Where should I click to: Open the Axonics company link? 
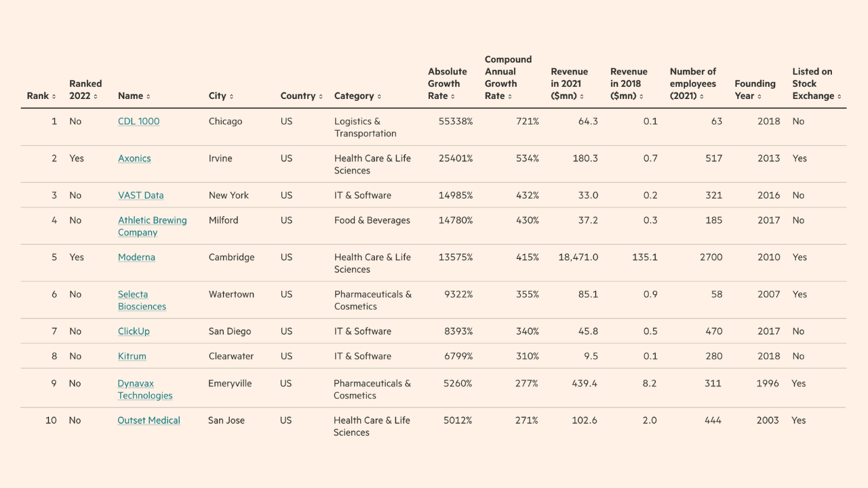[134, 159]
